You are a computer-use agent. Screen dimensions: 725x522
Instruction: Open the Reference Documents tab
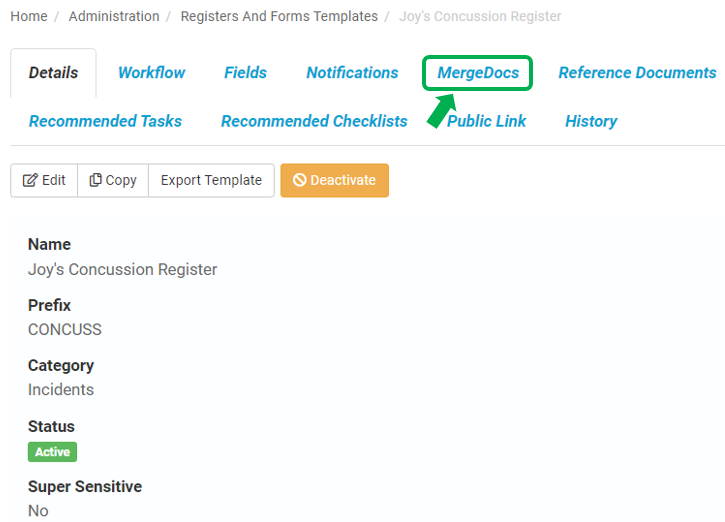(637, 73)
